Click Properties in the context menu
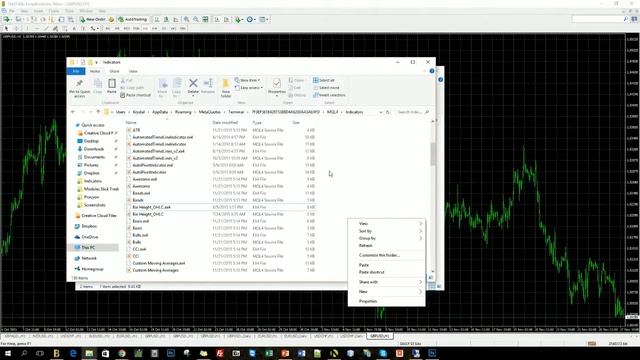 click(386, 301)
